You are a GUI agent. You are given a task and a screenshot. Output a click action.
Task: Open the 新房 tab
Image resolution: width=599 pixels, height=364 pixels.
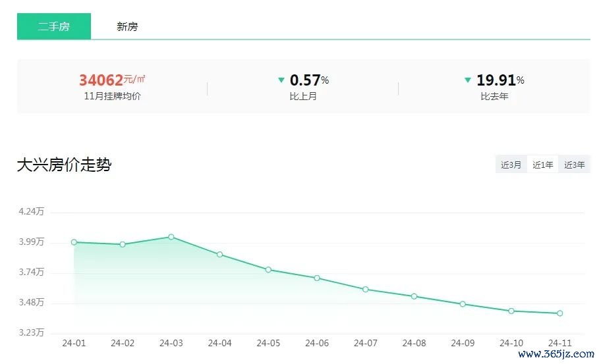(x=127, y=27)
